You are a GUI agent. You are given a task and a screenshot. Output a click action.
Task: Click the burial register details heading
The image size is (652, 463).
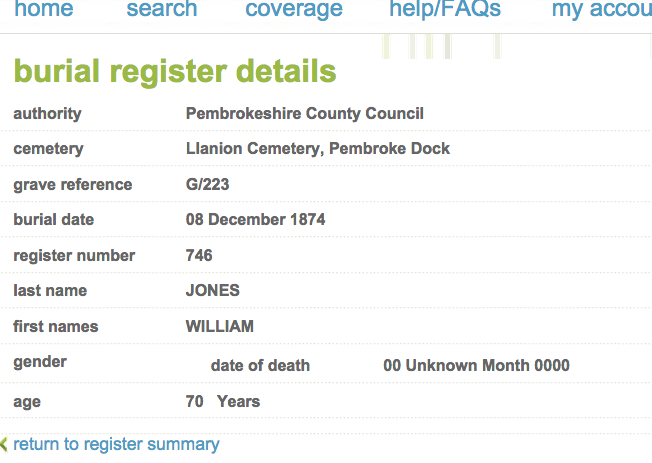tap(175, 71)
